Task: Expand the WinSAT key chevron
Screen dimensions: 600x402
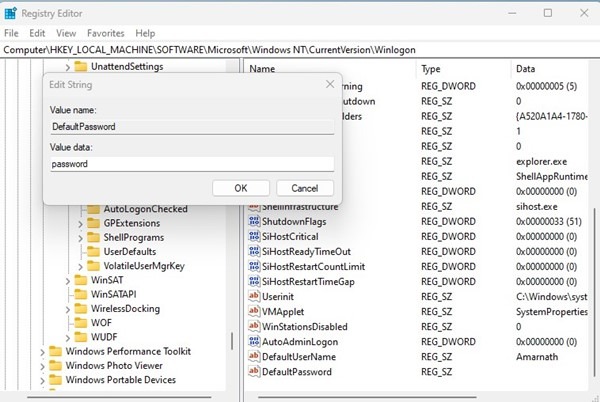Action: pyautogui.click(x=67, y=281)
